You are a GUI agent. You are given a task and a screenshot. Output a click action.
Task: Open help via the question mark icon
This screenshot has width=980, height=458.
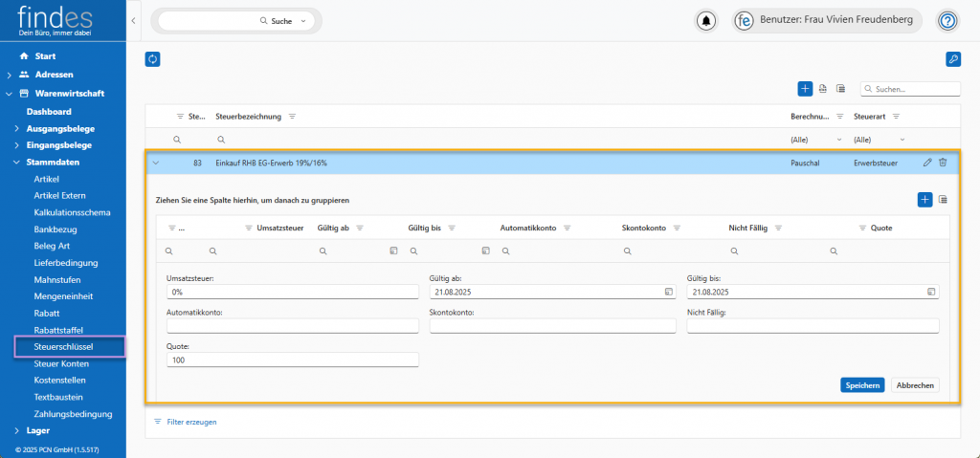947,20
